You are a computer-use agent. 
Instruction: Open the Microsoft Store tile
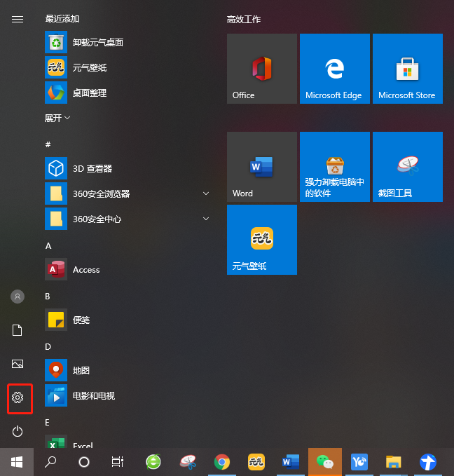(x=408, y=69)
